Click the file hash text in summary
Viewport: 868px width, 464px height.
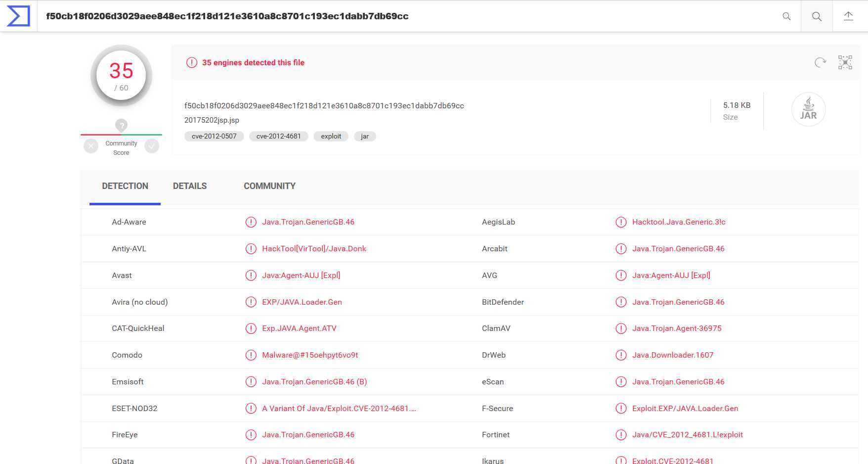click(324, 106)
